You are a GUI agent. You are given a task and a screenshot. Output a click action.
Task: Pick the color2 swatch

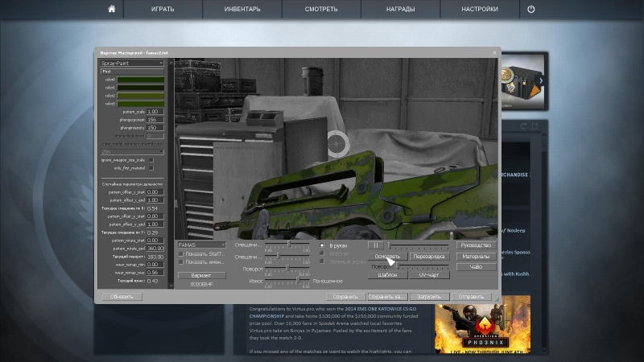(x=140, y=96)
